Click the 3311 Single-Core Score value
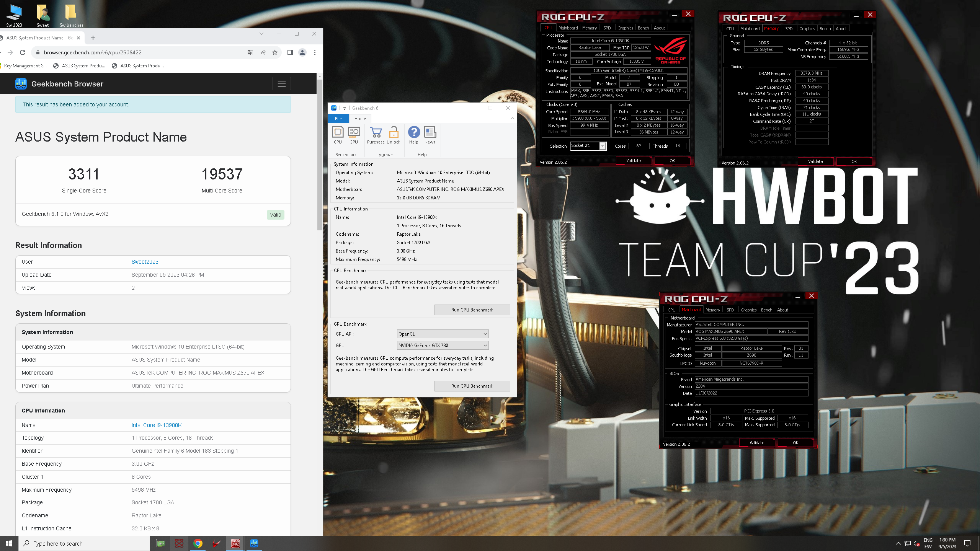 (84, 174)
